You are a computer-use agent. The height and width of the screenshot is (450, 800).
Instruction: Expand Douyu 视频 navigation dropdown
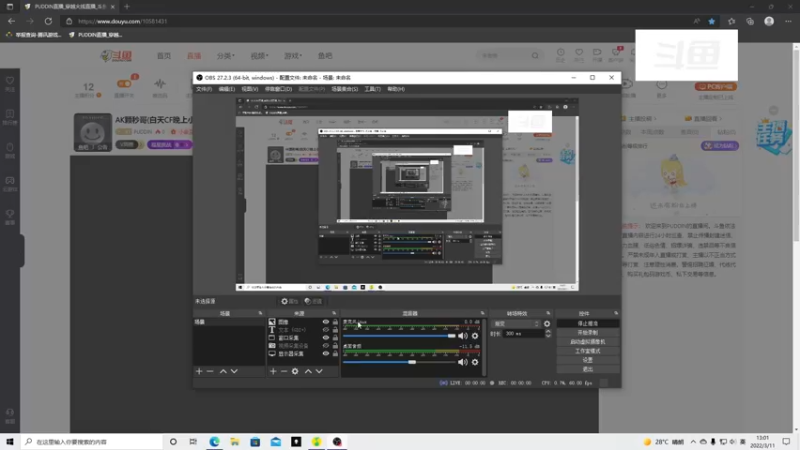(x=259, y=56)
